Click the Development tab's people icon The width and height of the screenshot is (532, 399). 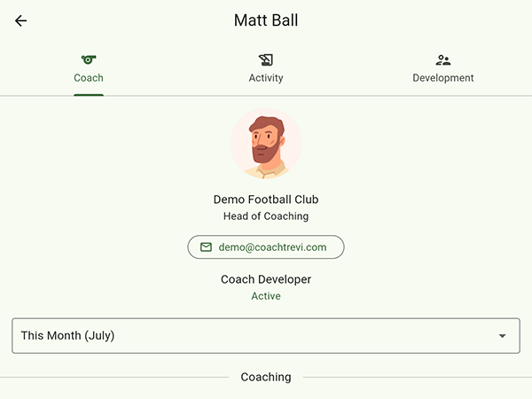click(443, 60)
